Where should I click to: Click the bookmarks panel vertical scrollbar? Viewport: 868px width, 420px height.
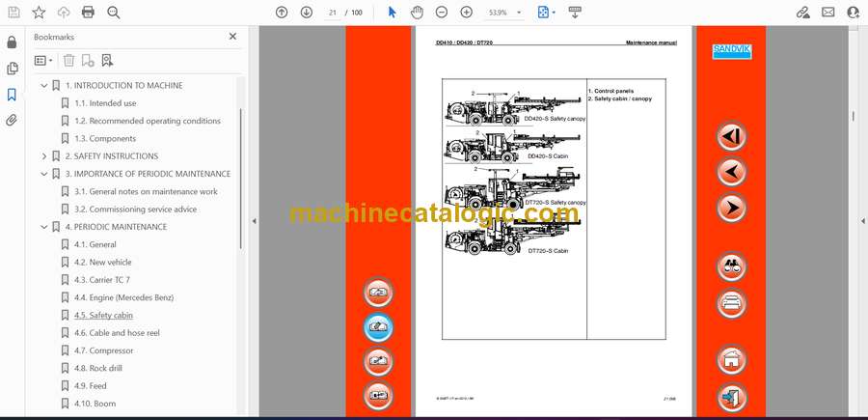[241, 179]
